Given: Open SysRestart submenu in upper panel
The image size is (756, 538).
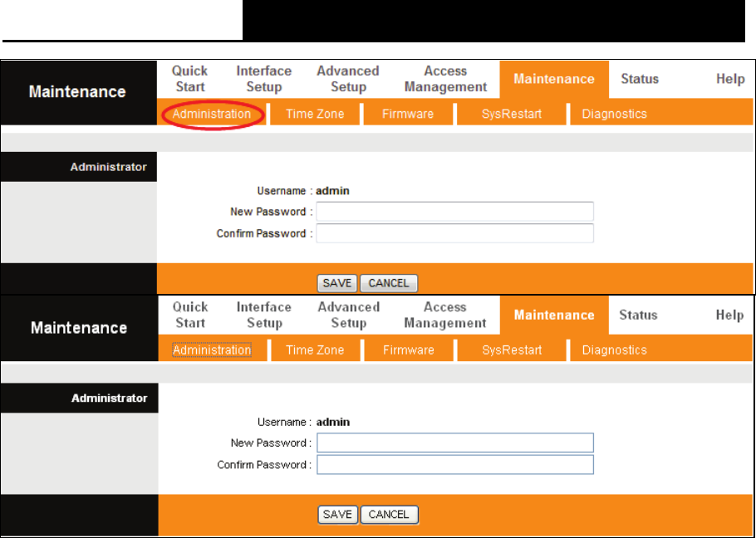Looking at the screenshot, I should 512,114.
